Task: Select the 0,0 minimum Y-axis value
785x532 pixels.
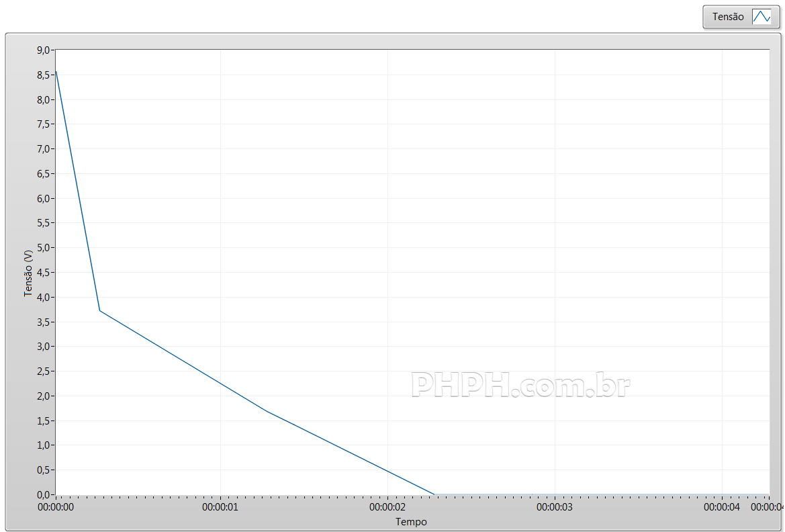Action: (x=44, y=495)
